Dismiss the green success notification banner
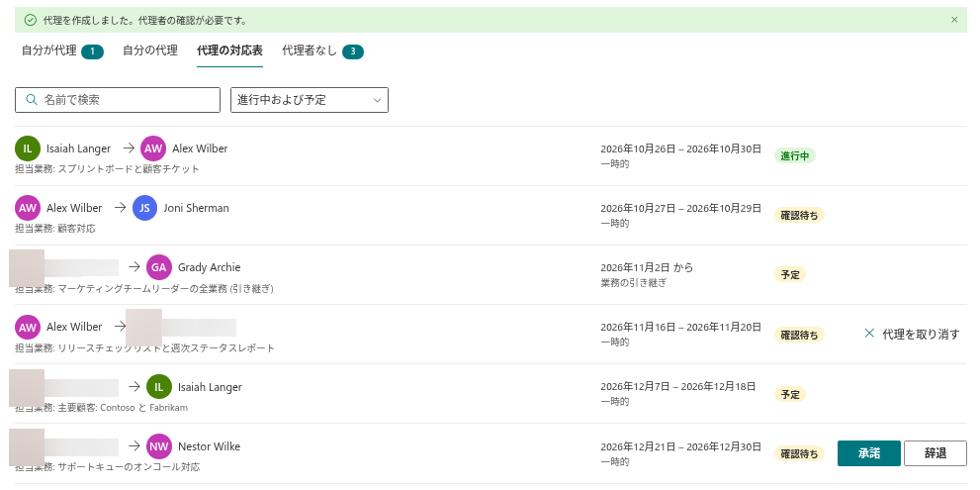This screenshot has width=980, height=490. point(954,20)
